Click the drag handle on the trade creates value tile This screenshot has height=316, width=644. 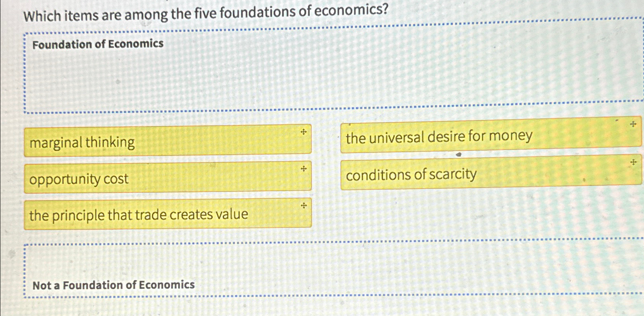pyautogui.click(x=303, y=205)
